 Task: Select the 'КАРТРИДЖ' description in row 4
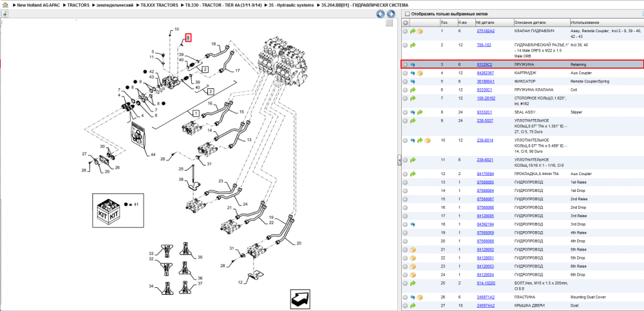click(x=526, y=73)
